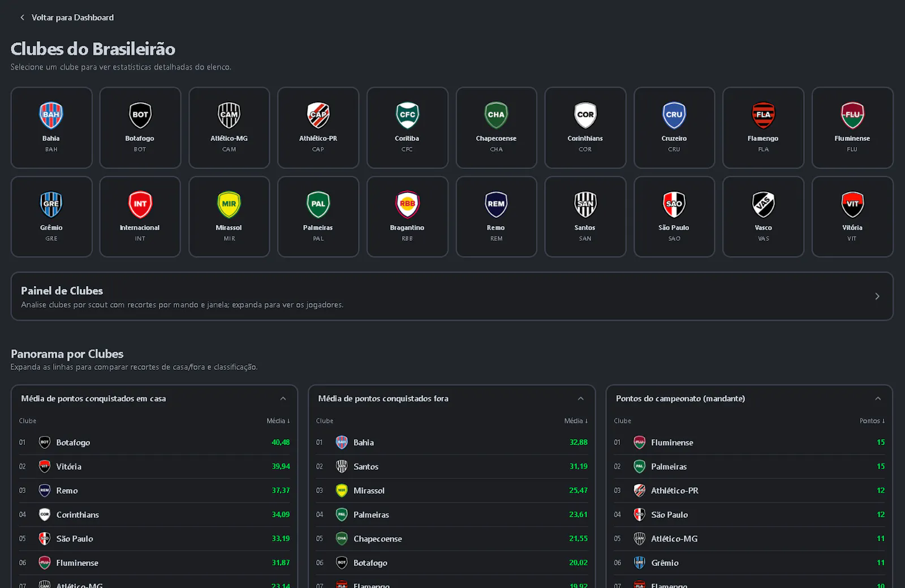The image size is (905, 588).
Task: Open the Bragantino club card
Action: click(407, 217)
